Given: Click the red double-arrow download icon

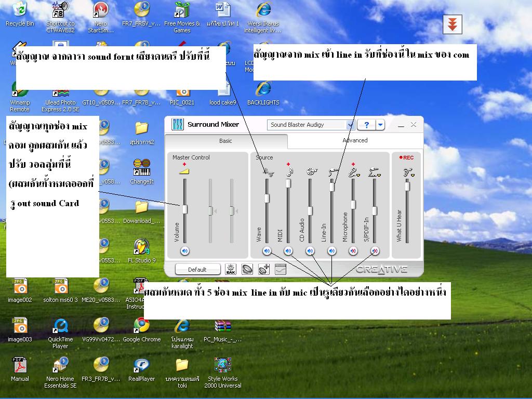Looking at the screenshot, I should 453,24.
